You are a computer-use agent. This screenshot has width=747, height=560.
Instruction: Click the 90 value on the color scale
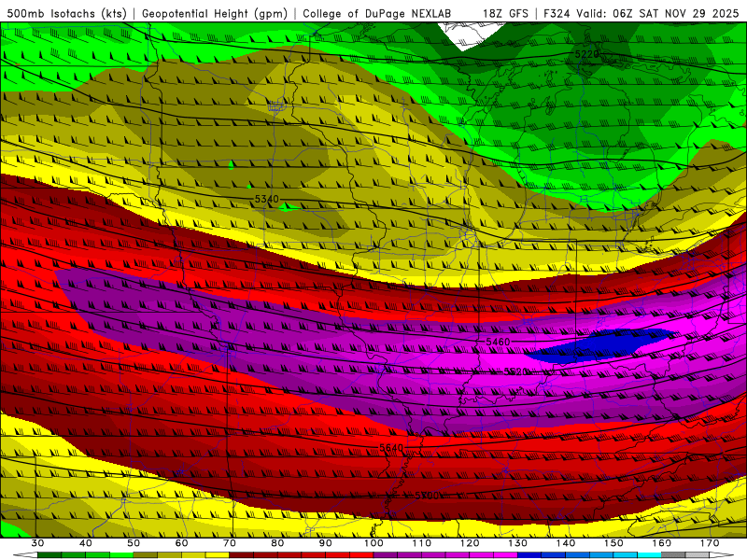click(x=325, y=543)
